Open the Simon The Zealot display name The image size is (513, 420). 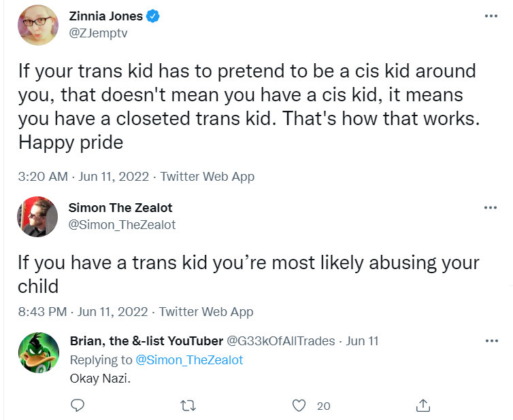pyautogui.click(x=121, y=208)
